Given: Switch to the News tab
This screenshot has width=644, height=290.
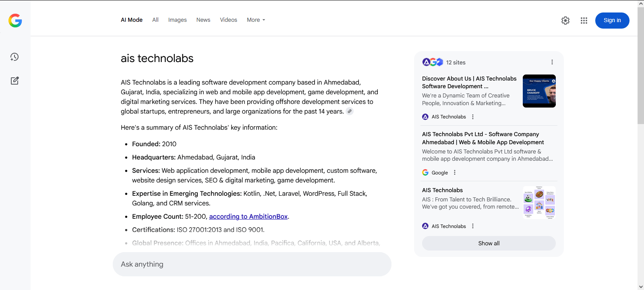Looking at the screenshot, I should [203, 20].
